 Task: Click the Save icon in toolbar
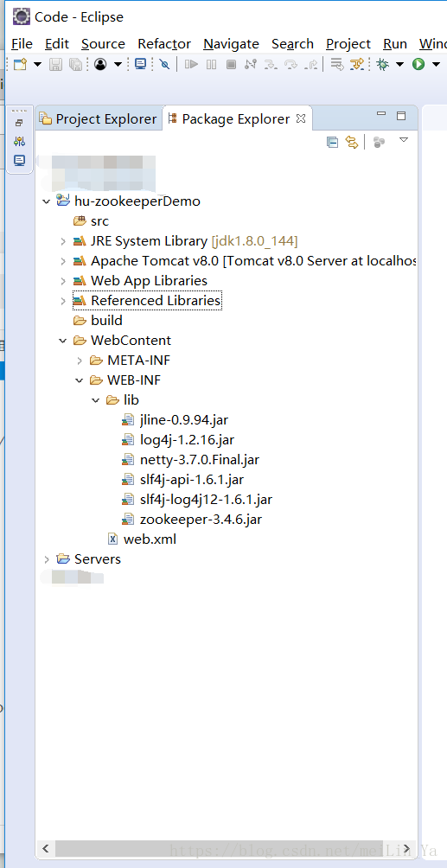(55, 64)
